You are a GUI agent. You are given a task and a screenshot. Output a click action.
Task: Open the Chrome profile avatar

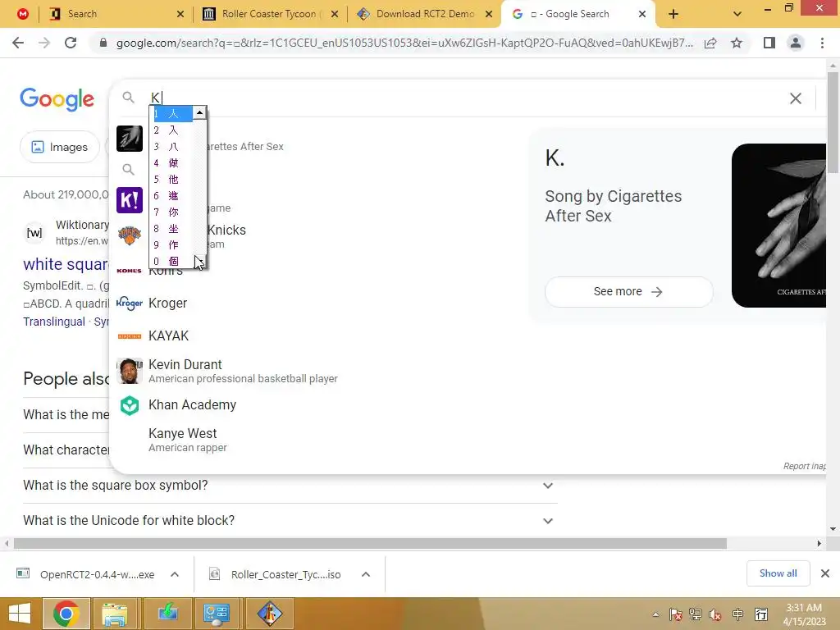[x=796, y=43]
